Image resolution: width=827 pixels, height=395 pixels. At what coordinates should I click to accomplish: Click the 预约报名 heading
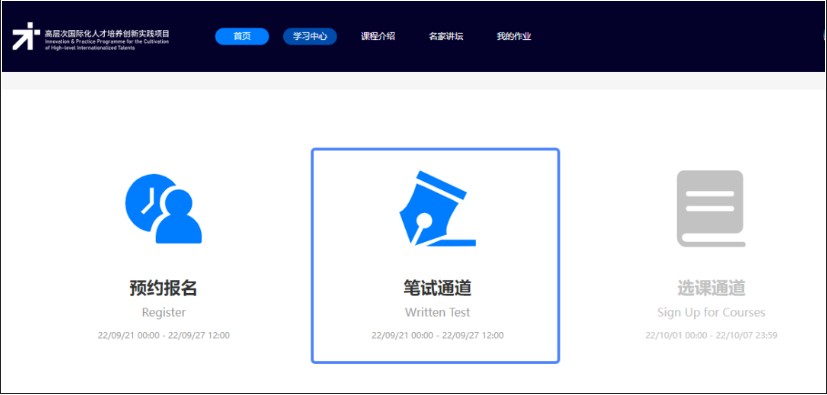click(164, 288)
